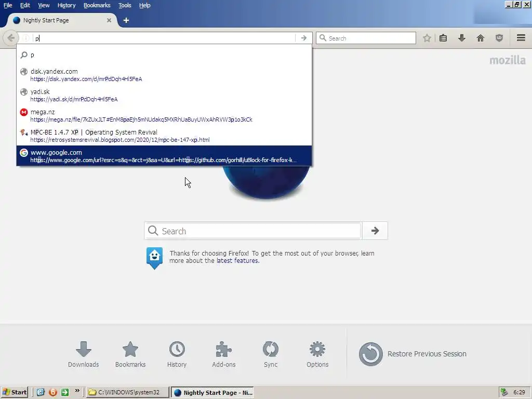The width and height of the screenshot is (532, 399).
Task: Click the address bar text field
Action: pos(165,38)
